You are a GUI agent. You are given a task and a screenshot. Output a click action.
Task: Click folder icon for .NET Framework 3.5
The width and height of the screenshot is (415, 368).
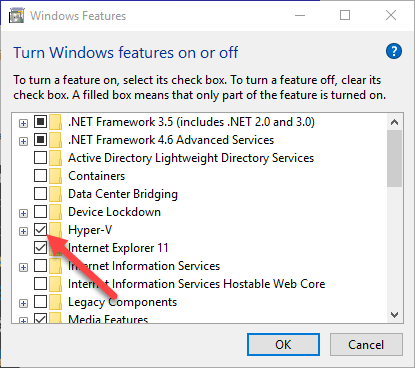(x=55, y=122)
